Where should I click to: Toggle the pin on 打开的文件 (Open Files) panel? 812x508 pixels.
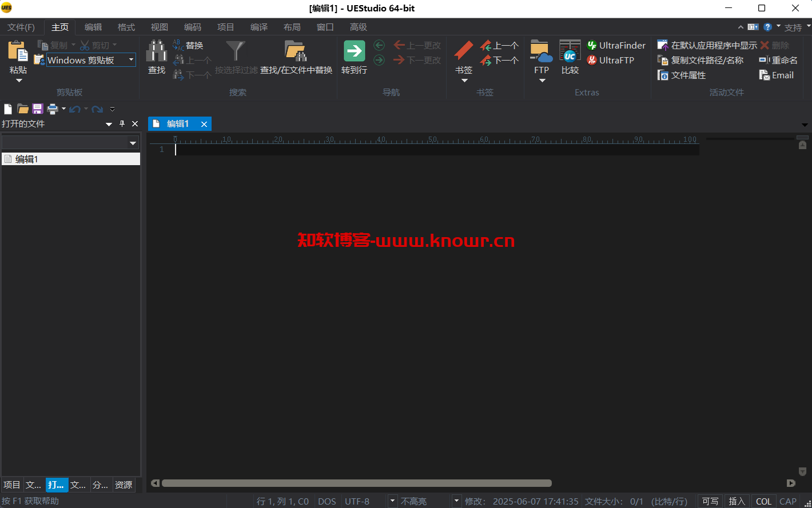pyautogui.click(x=122, y=123)
